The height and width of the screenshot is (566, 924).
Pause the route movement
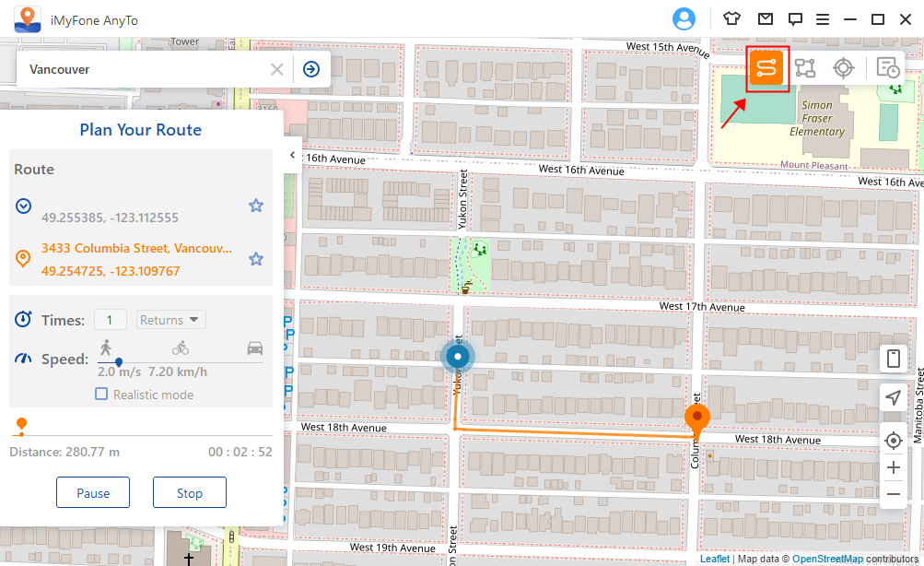click(x=93, y=493)
